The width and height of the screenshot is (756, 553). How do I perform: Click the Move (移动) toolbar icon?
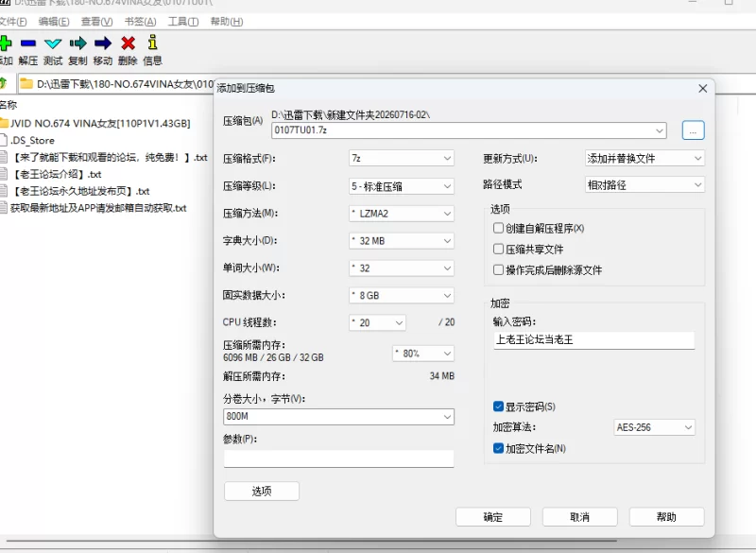[103, 43]
